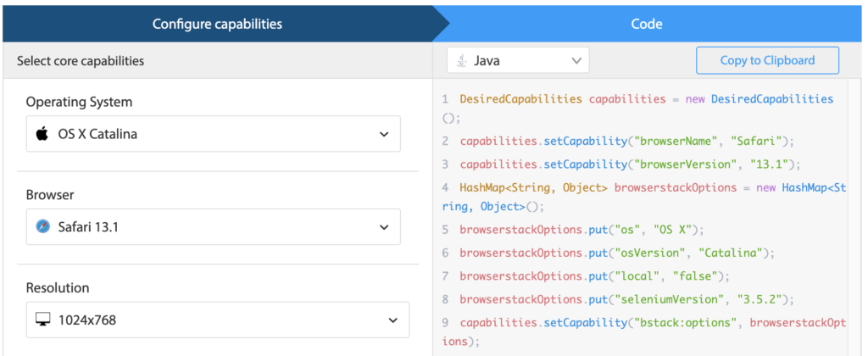Click code line 9 setting bstack:options capability
The height and width of the screenshot is (356, 868).
click(x=645, y=332)
